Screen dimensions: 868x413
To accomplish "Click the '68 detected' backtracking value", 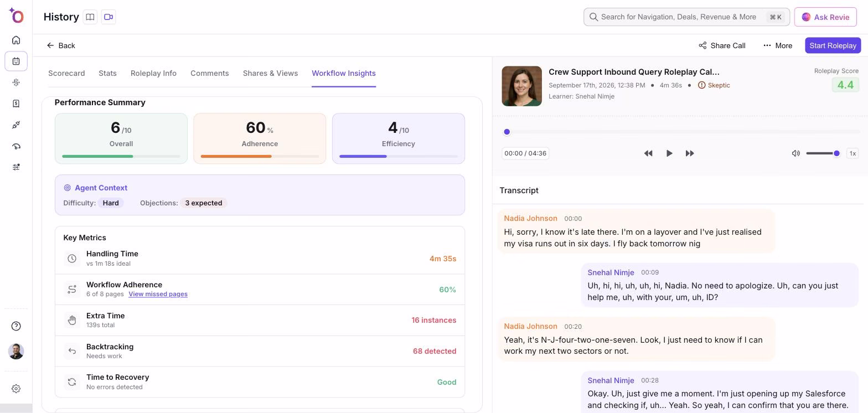I will coord(435,351).
